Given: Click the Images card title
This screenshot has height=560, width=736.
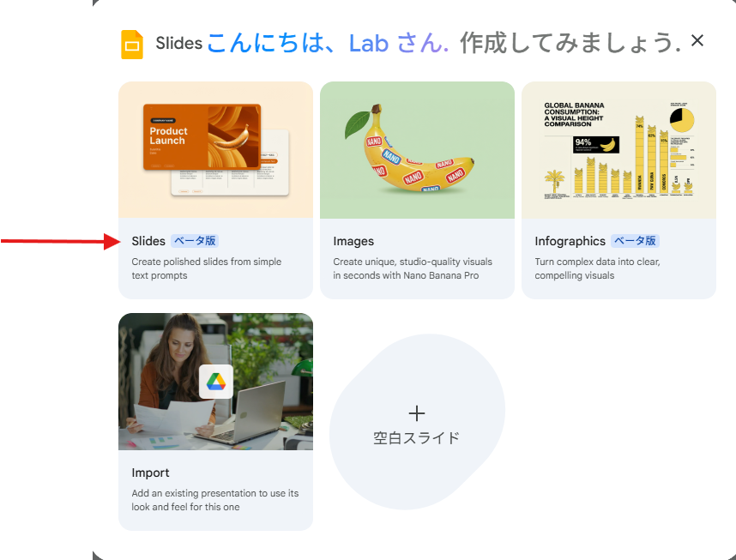Looking at the screenshot, I should (x=353, y=241).
